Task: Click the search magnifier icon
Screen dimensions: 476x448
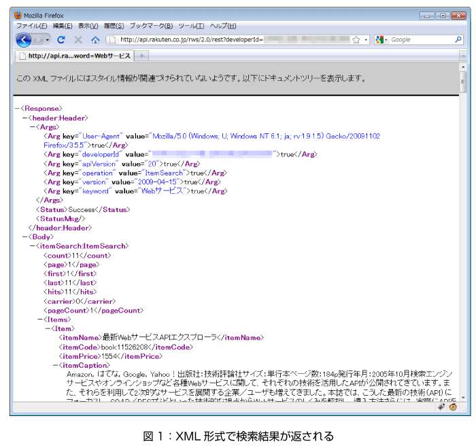Action: [x=458, y=39]
